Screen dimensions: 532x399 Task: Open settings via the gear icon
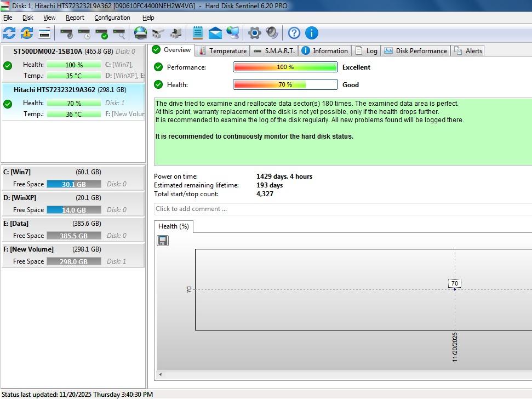pos(254,33)
